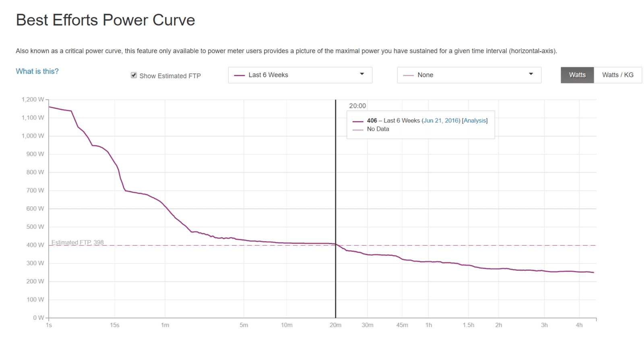The height and width of the screenshot is (338, 644).
Task: Toggle the Show Estimated FTP checkbox
Action: (134, 75)
